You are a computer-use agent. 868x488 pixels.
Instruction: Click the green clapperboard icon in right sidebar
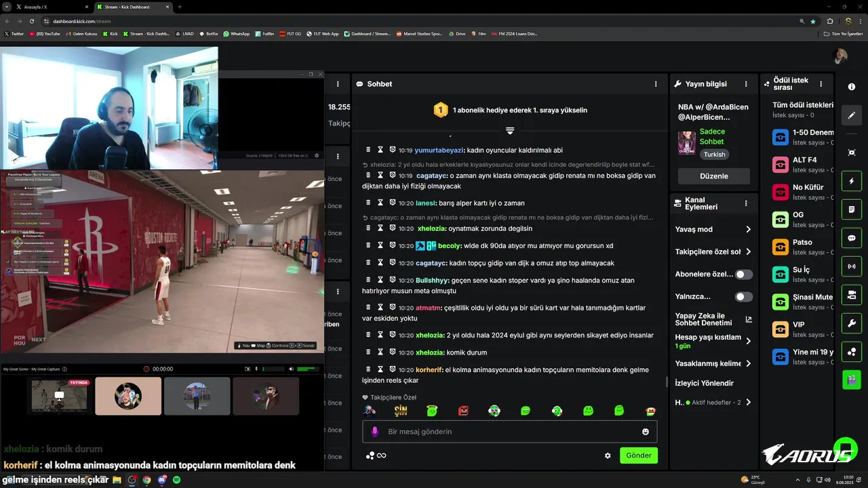tap(852, 379)
